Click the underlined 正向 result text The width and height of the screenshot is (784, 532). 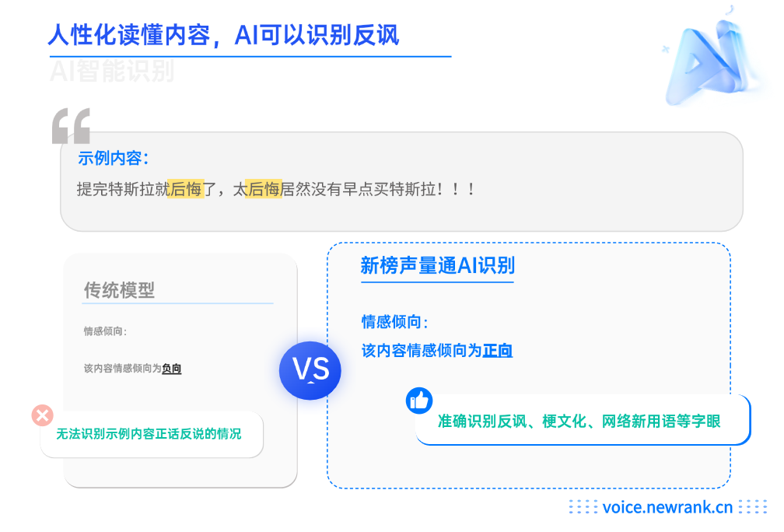coord(498,351)
